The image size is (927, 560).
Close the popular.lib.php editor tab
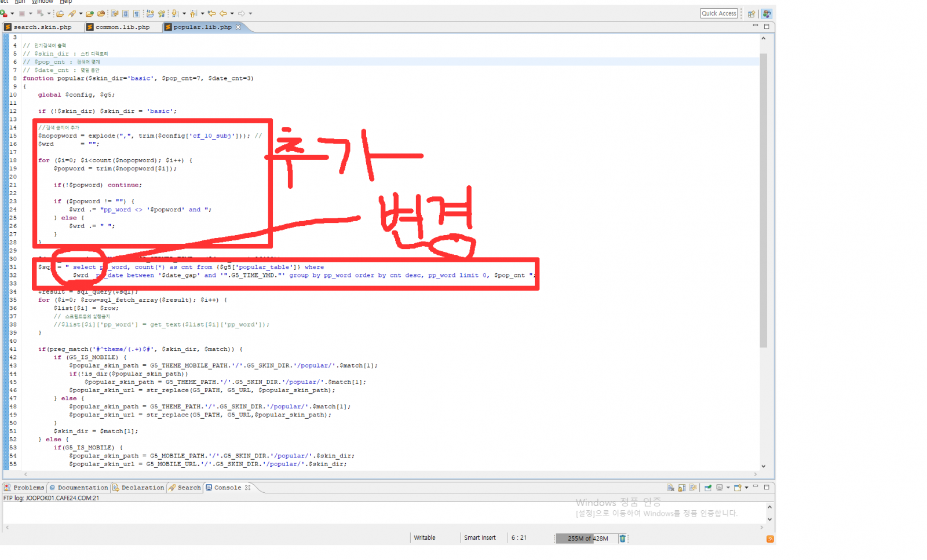(x=238, y=27)
